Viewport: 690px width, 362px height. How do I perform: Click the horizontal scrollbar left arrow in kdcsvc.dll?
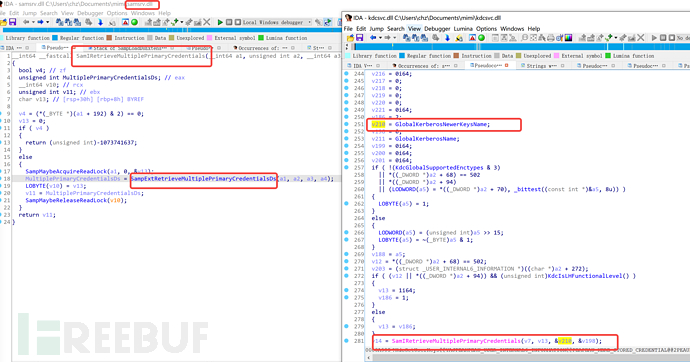pos(369,358)
